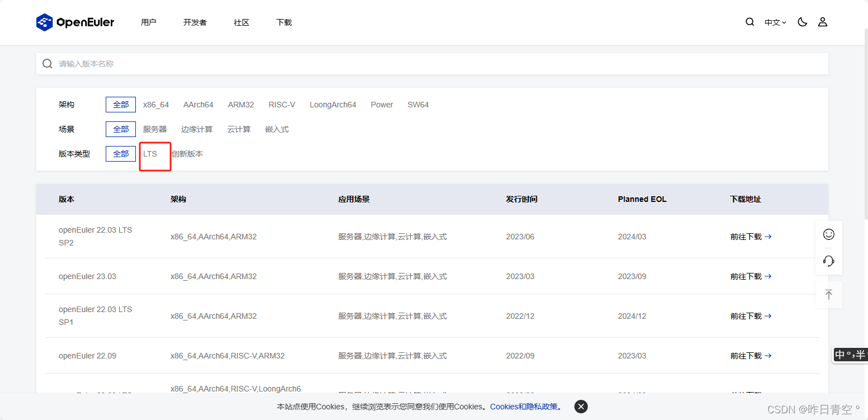Go to download for openEuler 22.09
Screen dimensions: 868x420
(751, 356)
